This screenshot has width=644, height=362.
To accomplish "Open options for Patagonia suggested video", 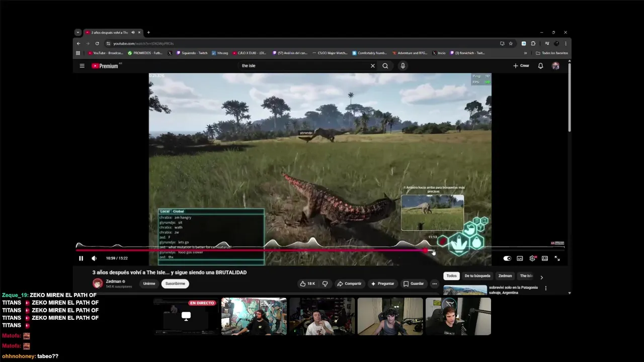I will coord(546,289).
